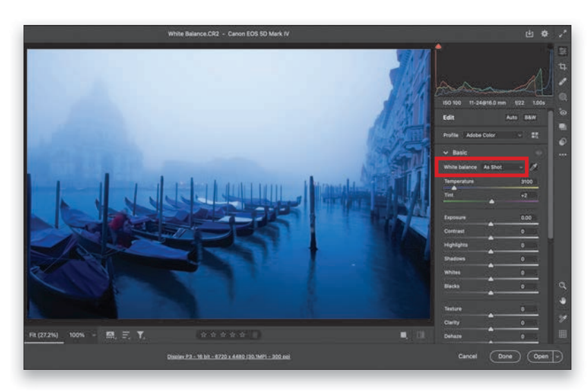Toggle visibility of Basic panel edits
This screenshot has height=392, width=588.
538,152
